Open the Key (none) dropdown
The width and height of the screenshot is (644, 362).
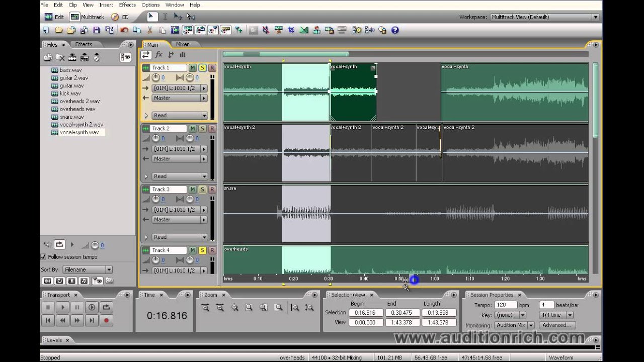[x=511, y=315]
